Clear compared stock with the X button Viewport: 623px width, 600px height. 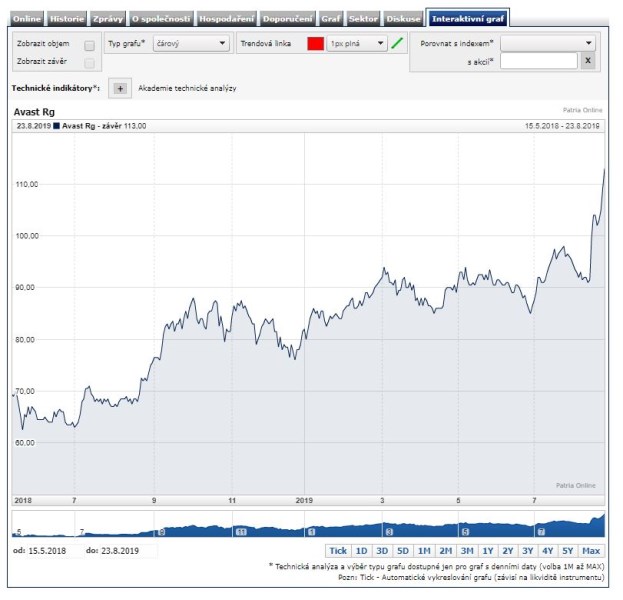588,61
